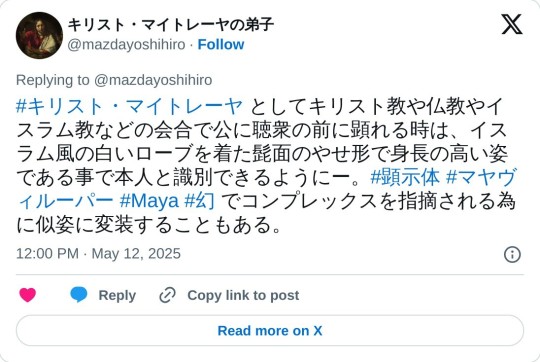Open the Replying to @mazdayoshihiro mention

153,80
